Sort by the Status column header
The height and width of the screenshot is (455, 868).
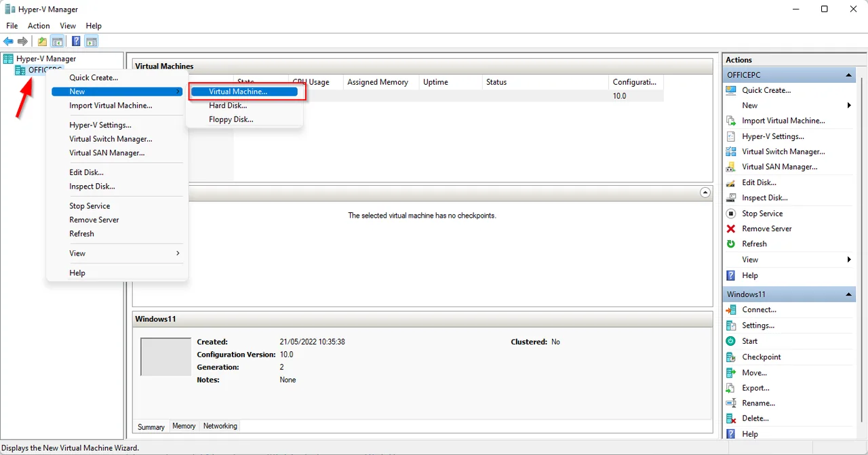click(545, 82)
